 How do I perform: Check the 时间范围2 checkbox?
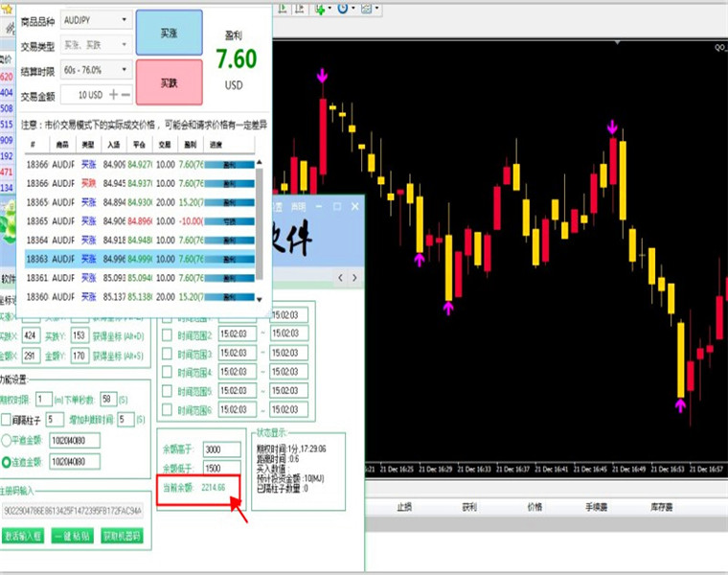[167, 334]
